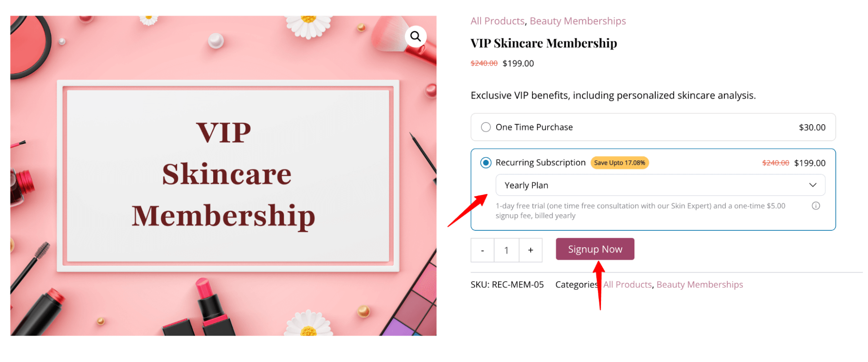Open Beauty Memberships from the breadcrumb

(x=578, y=20)
